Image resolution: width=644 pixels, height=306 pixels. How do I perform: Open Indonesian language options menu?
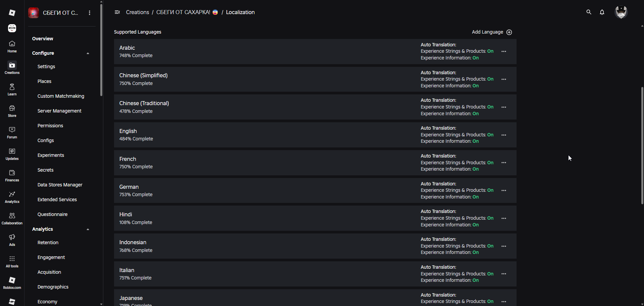point(504,246)
